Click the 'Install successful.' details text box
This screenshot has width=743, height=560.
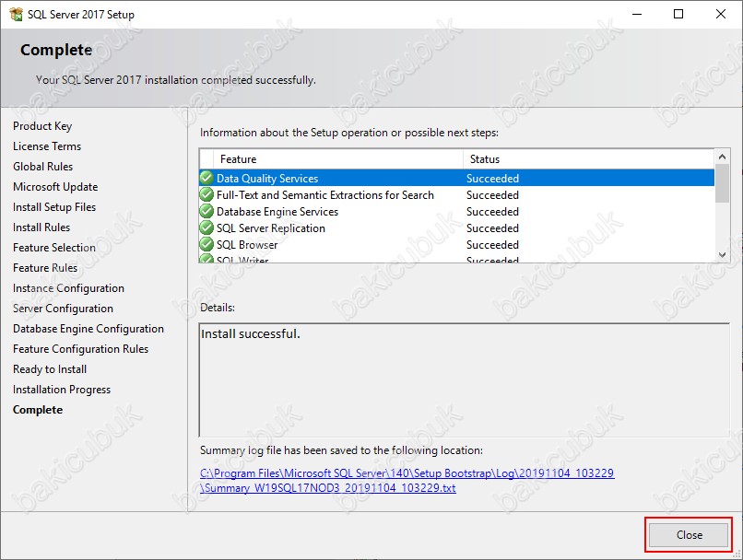pyautogui.click(x=465, y=379)
